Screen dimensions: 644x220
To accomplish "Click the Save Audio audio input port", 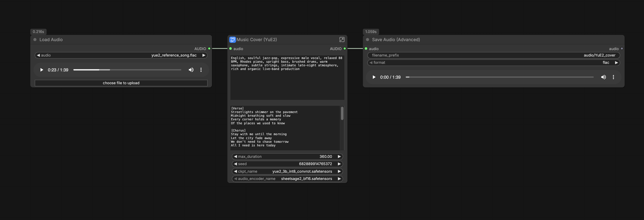I will (x=366, y=49).
